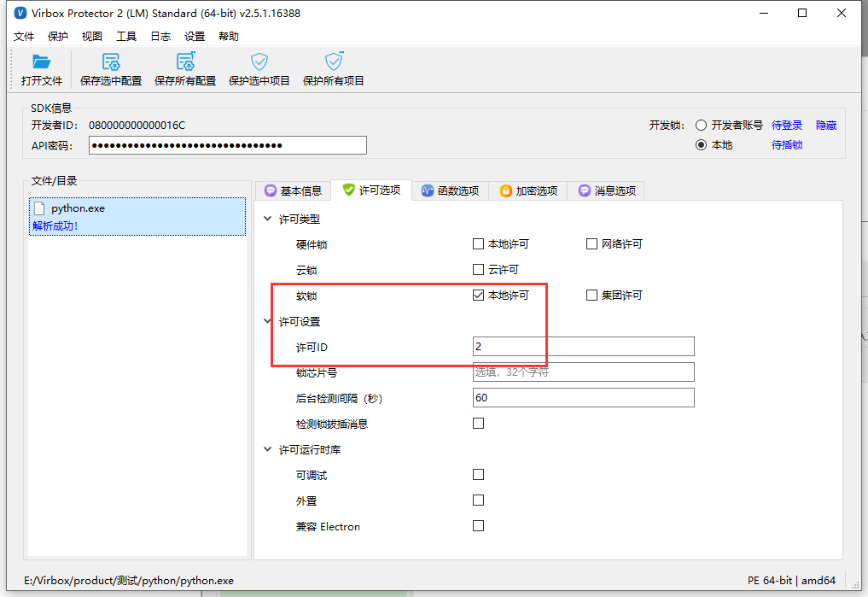Open the 视图 menu
868x597 pixels.
pos(92,37)
